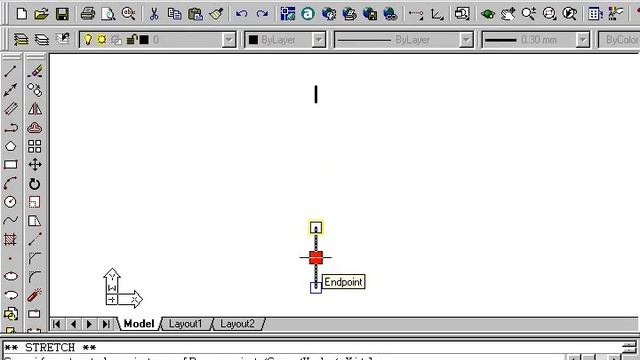Activate Match Properties brush icon
This screenshot has width=640, height=360.
(216, 14)
